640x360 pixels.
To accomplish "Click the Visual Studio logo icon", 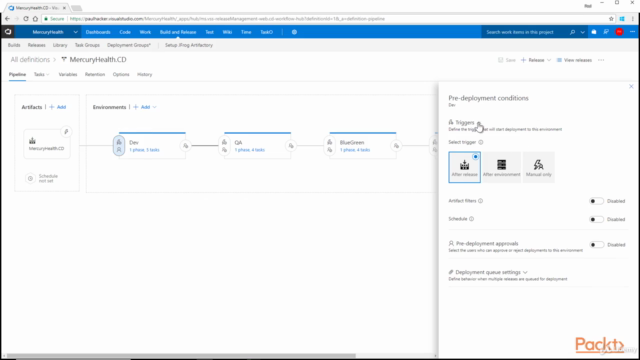I will pos(8,32).
